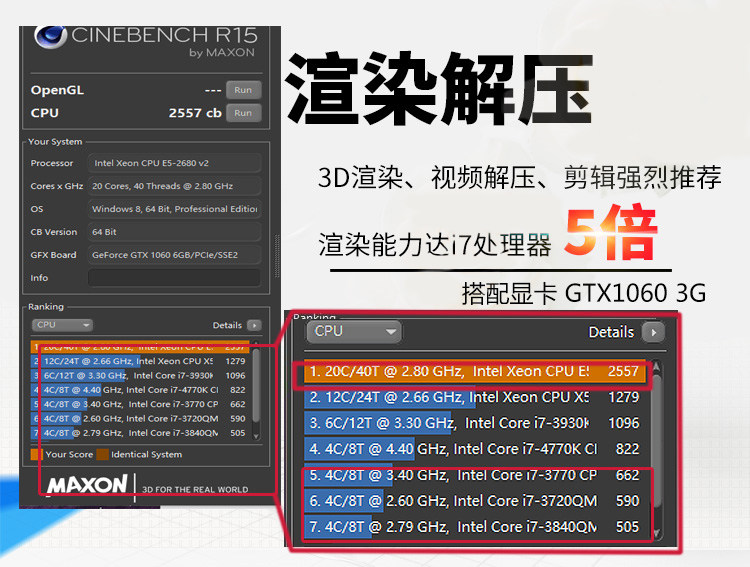Open the CPU dropdown in enlarged ranking view
Viewport: 750px width, 567px height.
pyautogui.click(x=353, y=331)
